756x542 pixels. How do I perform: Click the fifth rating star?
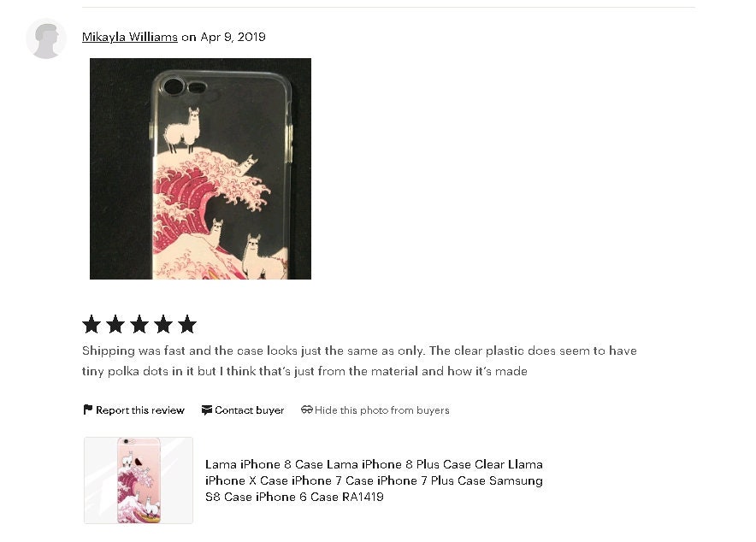coord(187,324)
